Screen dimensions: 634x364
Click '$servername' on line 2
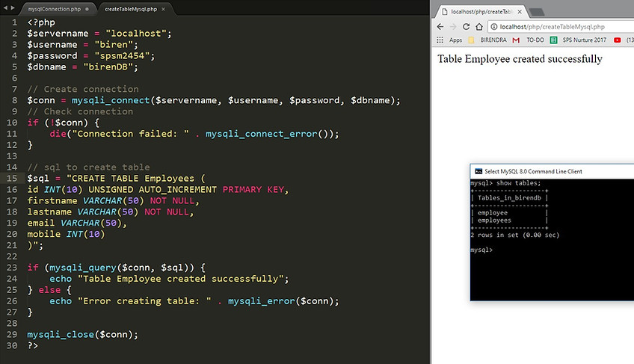coord(58,34)
